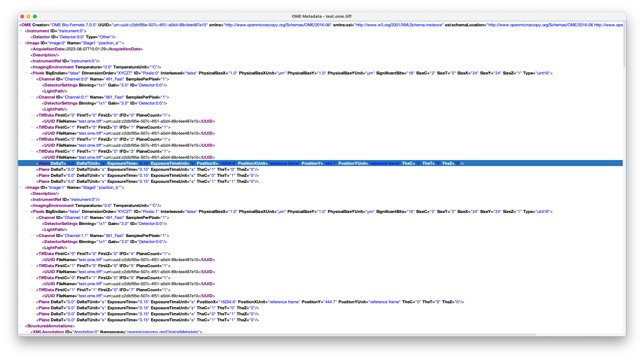Screen dimensions: 644x360
Task: Click the OME Bio-Formats 7.0.0 creator value
Action: point(73,25)
